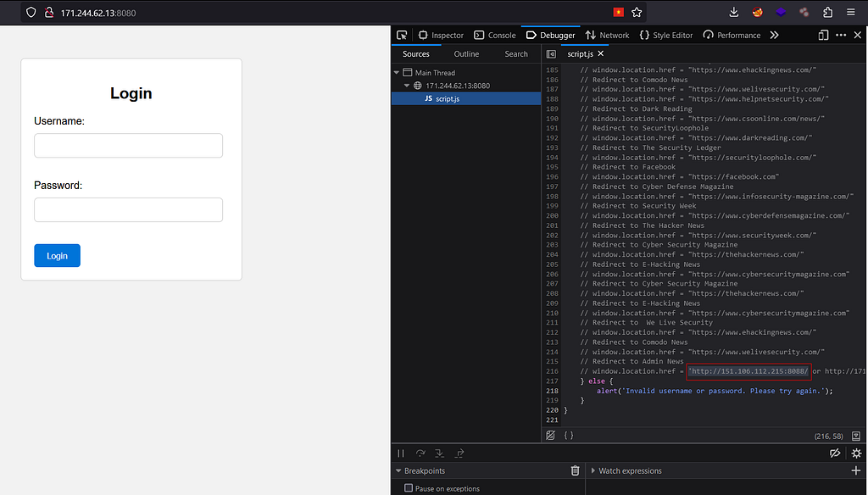The image size is (868, 495).
Task: Open DevTools three-dot options menu
Action: tap(841, 35)
